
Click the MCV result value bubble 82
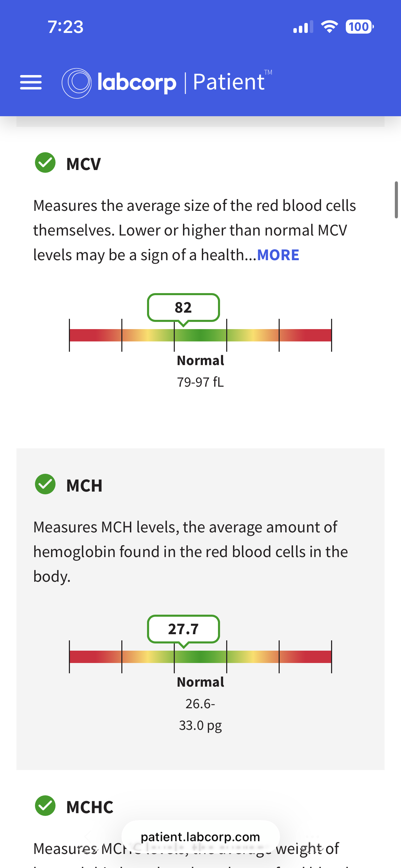[183, 308]
